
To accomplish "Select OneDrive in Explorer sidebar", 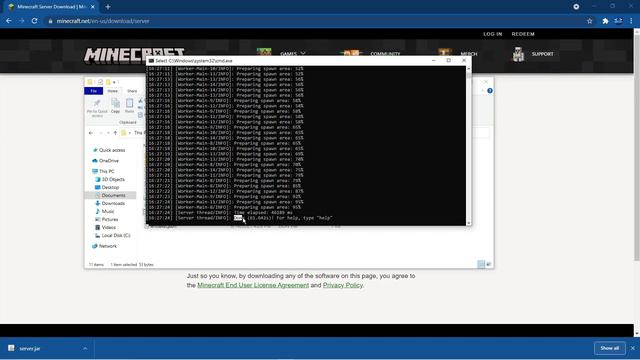I will tap(106, 160).
